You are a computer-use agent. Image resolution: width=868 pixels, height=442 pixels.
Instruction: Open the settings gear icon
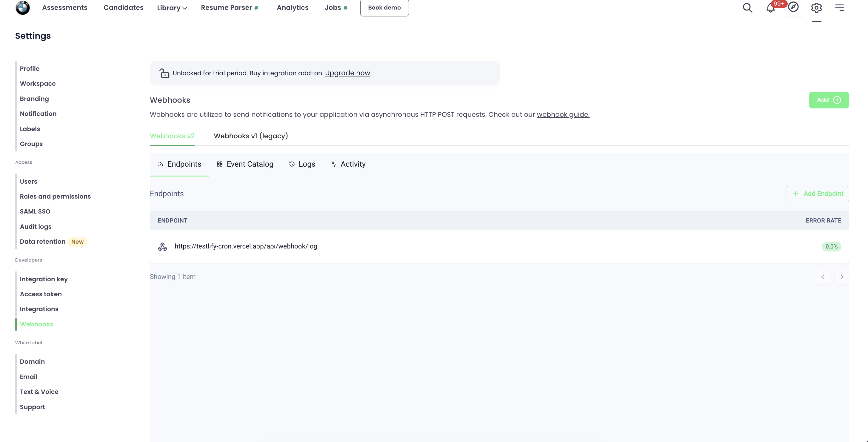(816, 8)
